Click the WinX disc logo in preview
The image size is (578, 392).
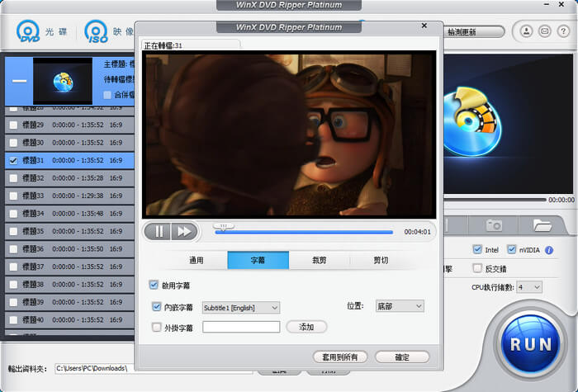point(472,121)
